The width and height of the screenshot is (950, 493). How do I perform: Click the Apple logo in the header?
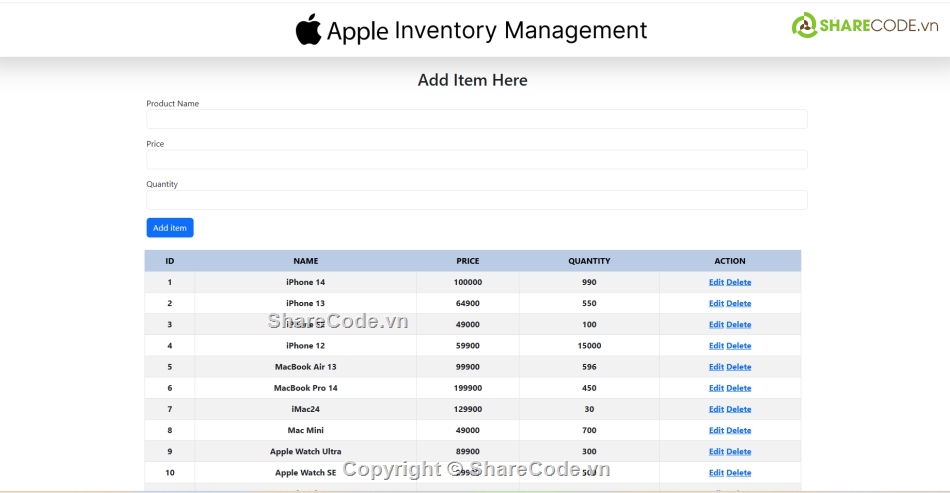click(308, 30)
